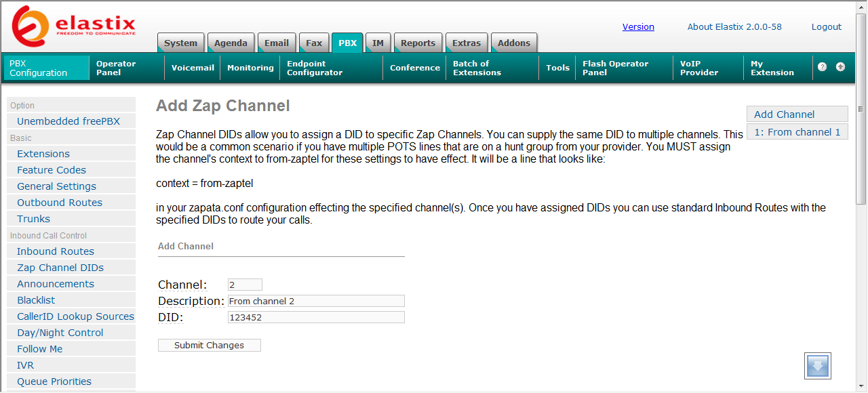Open Trunks in the sidebar
This screenshot has width=868, height=393.
coord(71,219)
